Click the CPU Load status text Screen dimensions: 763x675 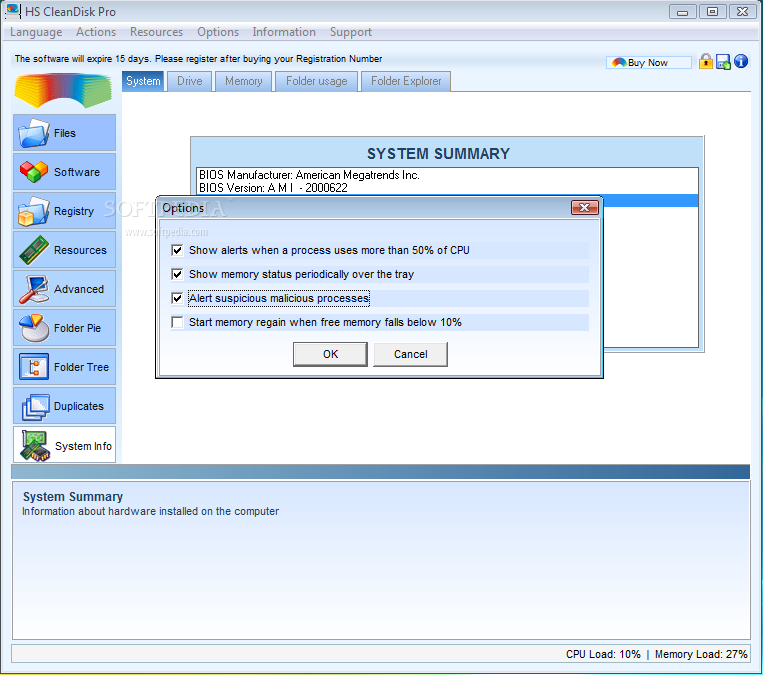click(x=603, y=654)
